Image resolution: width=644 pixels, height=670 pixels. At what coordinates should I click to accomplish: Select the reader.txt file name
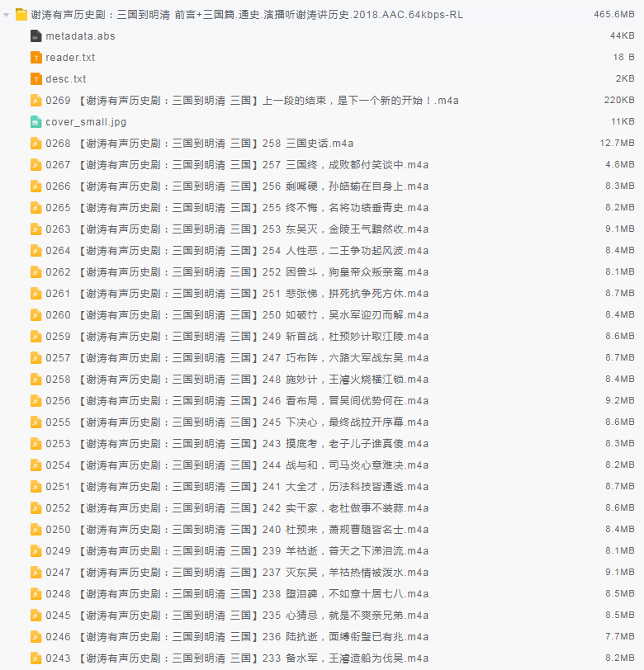(x=70, y=58)
